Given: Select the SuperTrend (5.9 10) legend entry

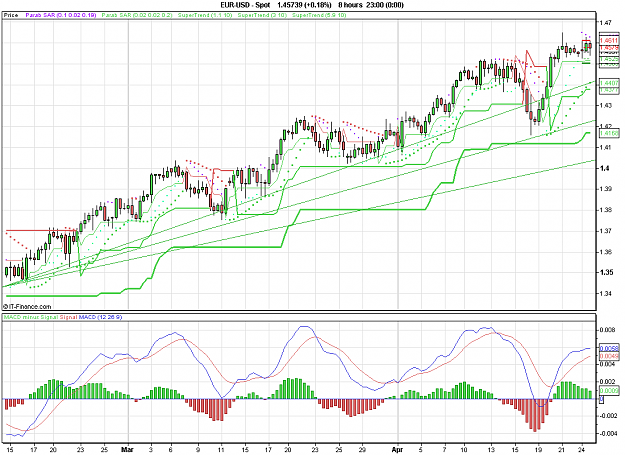Looking at the screenshot, I should click(x=319, y=15).
